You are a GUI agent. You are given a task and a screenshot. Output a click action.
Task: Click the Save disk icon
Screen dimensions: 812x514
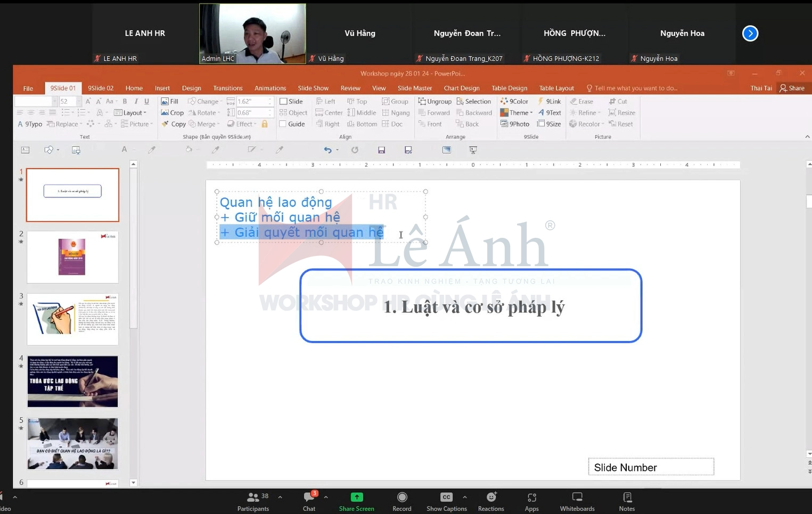pyautogui.click(x=381, y=150)
